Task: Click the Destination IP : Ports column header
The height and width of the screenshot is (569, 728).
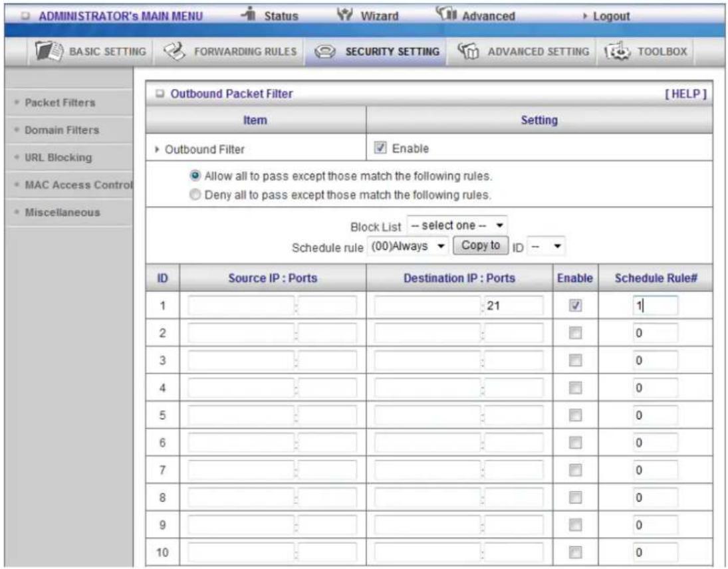Action: coord(459,278)
